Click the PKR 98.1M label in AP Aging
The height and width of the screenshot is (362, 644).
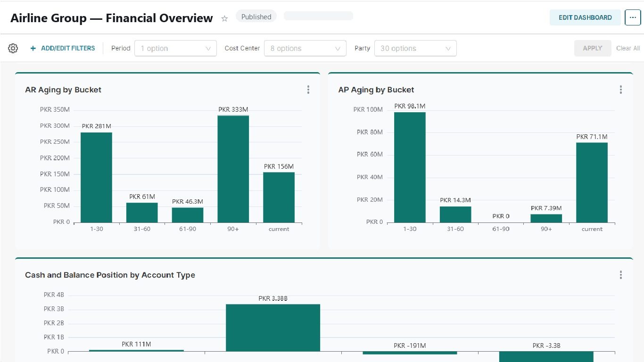click(410, 106)
